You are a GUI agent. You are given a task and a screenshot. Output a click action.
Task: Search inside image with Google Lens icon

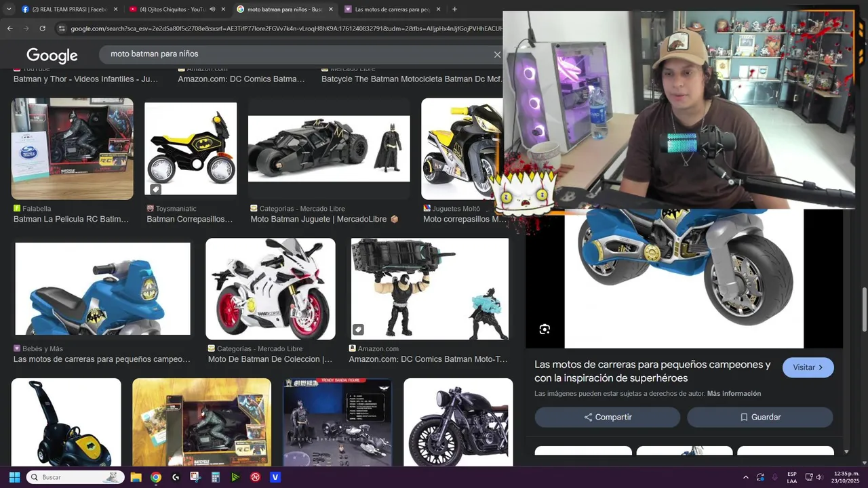click(x=545, y=329)
